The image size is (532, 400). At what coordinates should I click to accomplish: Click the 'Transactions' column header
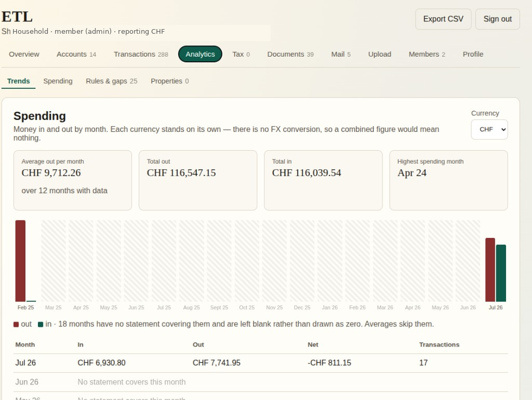coord(439,345)
